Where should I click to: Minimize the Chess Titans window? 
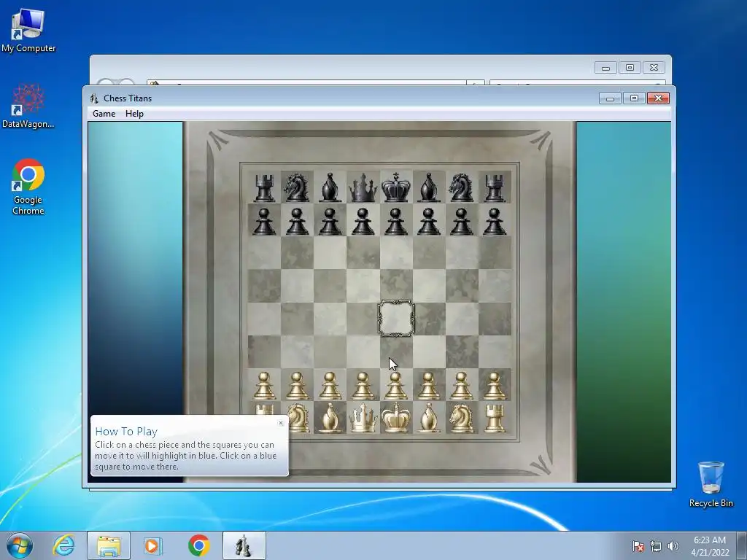610,98
